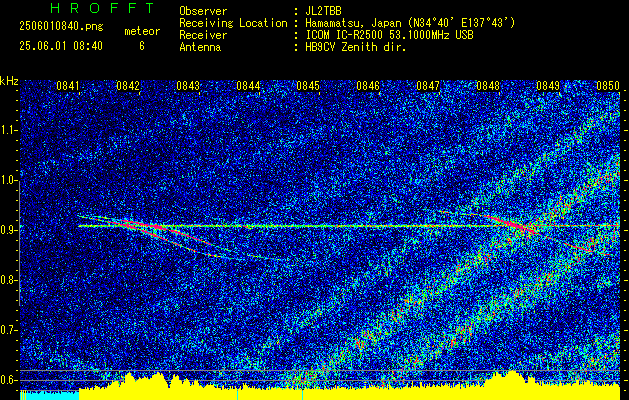Click the 1.0 frequency axis label

click(9, 180)
